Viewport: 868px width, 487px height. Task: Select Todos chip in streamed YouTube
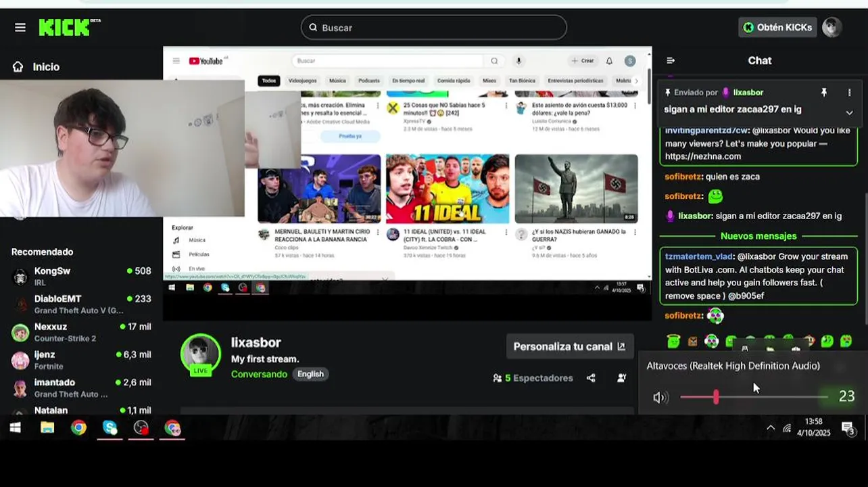pyautogui.click(x=269, y=80)
